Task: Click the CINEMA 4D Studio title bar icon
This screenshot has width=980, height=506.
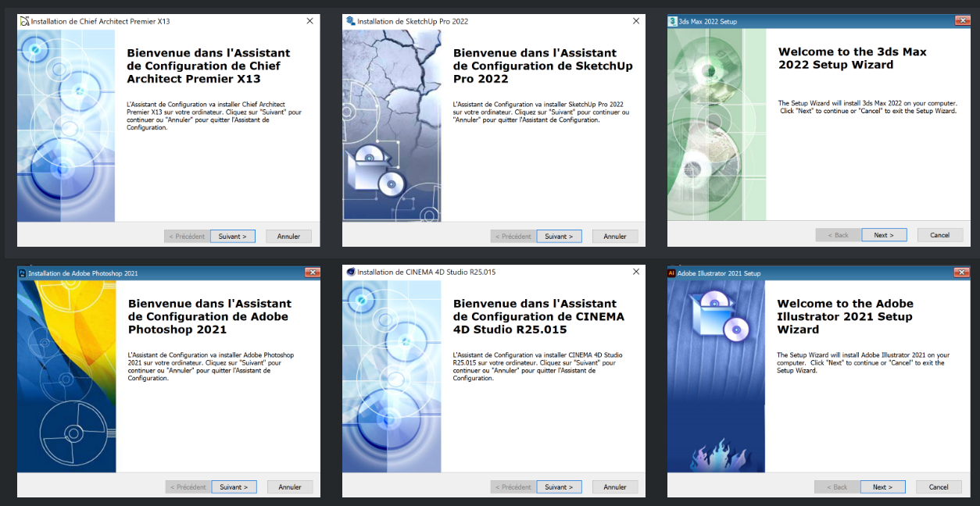Action: pos(350,272)
